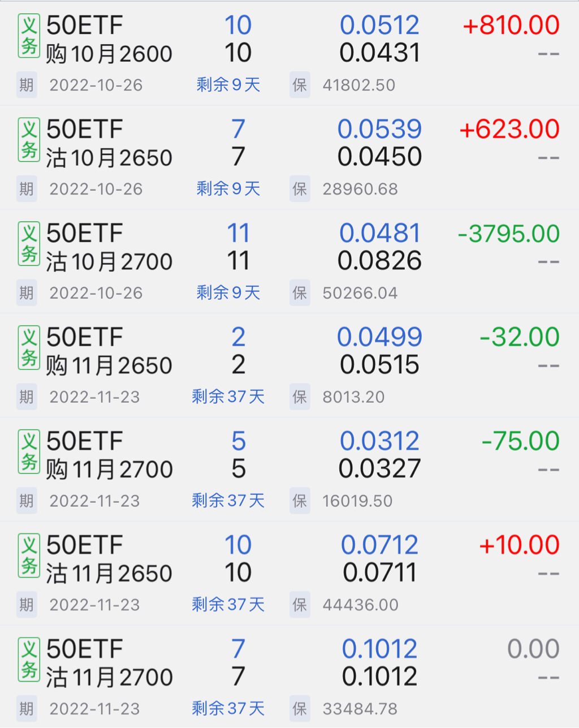
Task: Tap the 保 icon next to 8013.20
Action: coord(300,397)
